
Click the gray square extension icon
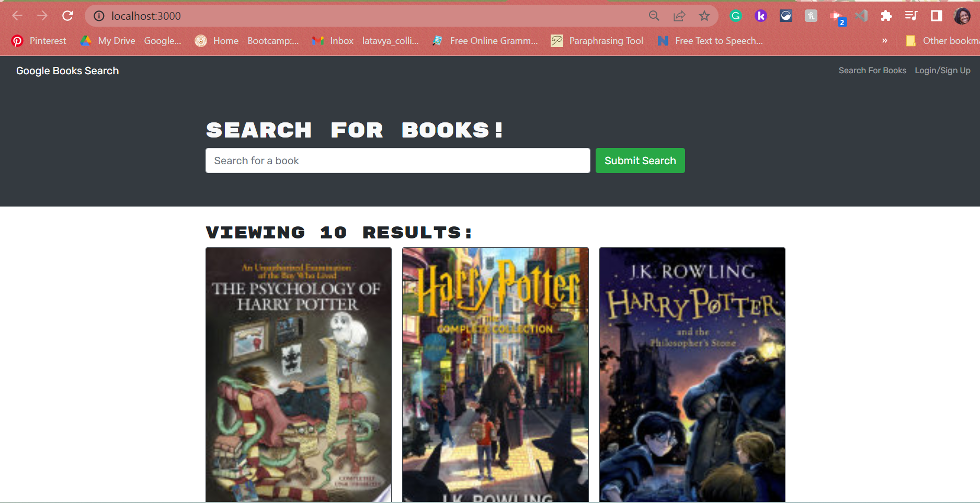point(811,16)
